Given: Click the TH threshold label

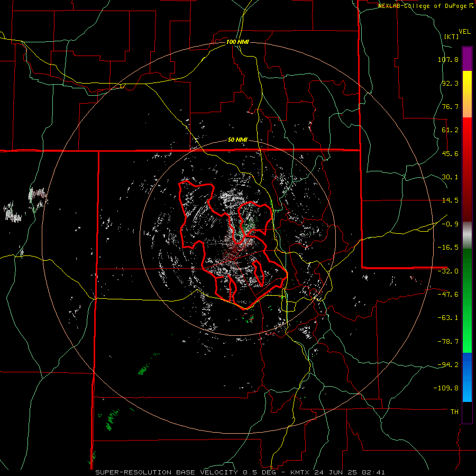Looking at the screenshot, I should (x=454, y=411).
